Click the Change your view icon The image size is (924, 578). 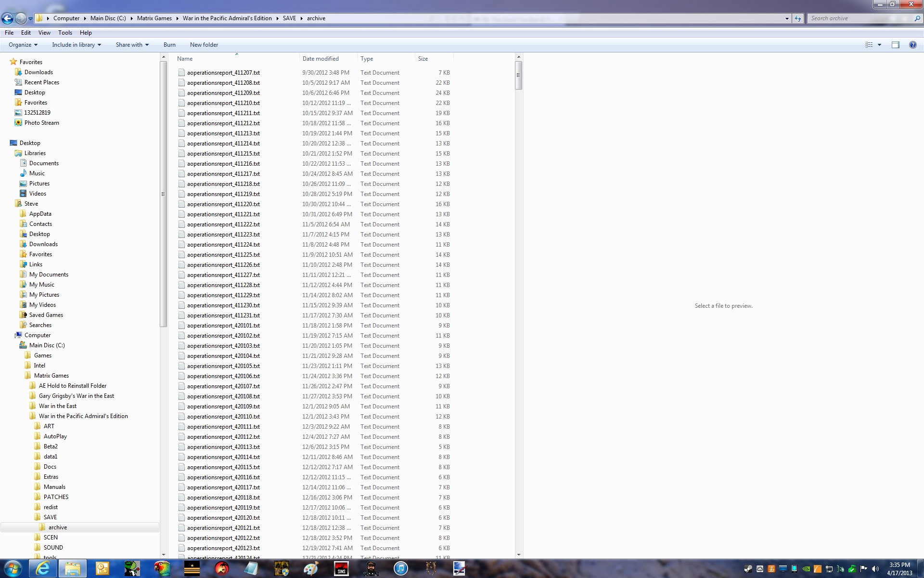pyautogui.click(x=869, y=45)
